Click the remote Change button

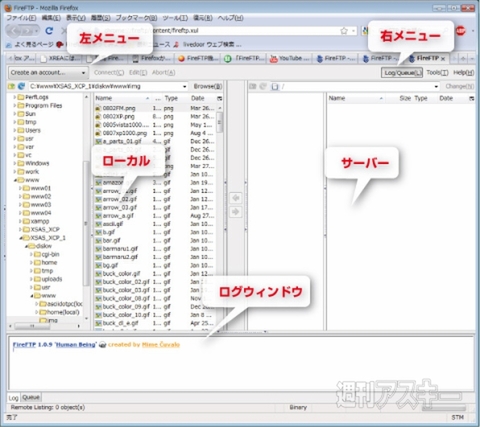pyautogui.click(x=460, y=87)
